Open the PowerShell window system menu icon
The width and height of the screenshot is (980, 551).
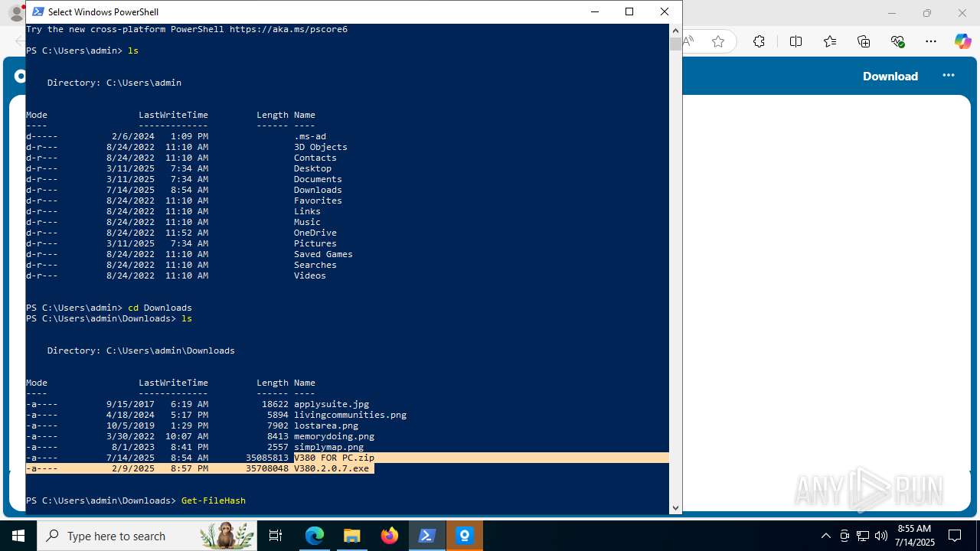click(38, 11)
